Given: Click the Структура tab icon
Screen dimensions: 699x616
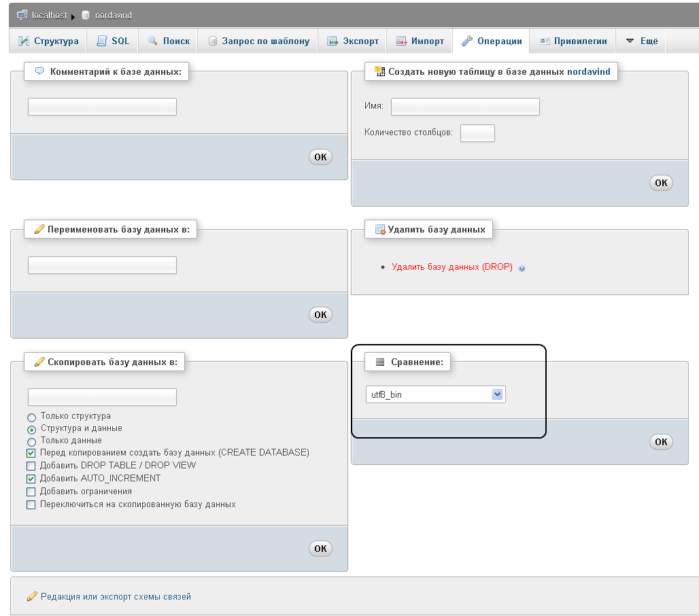Looking at the screenshot, I should [24, 41].
